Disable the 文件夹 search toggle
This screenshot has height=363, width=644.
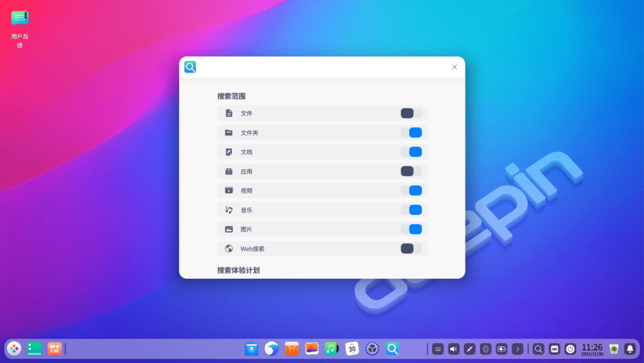pos(411,133)
